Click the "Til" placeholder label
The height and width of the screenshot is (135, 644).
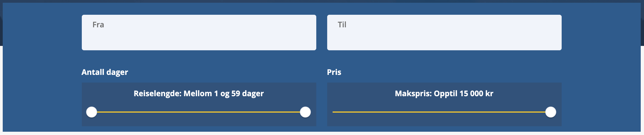(342, 25)
